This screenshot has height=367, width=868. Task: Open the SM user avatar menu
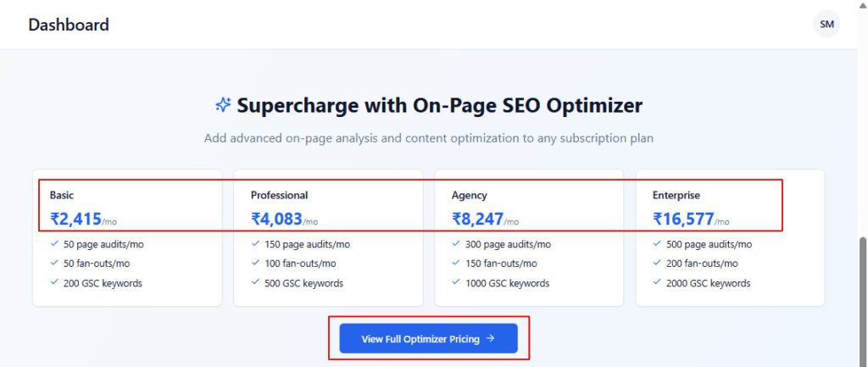[826, 25]
